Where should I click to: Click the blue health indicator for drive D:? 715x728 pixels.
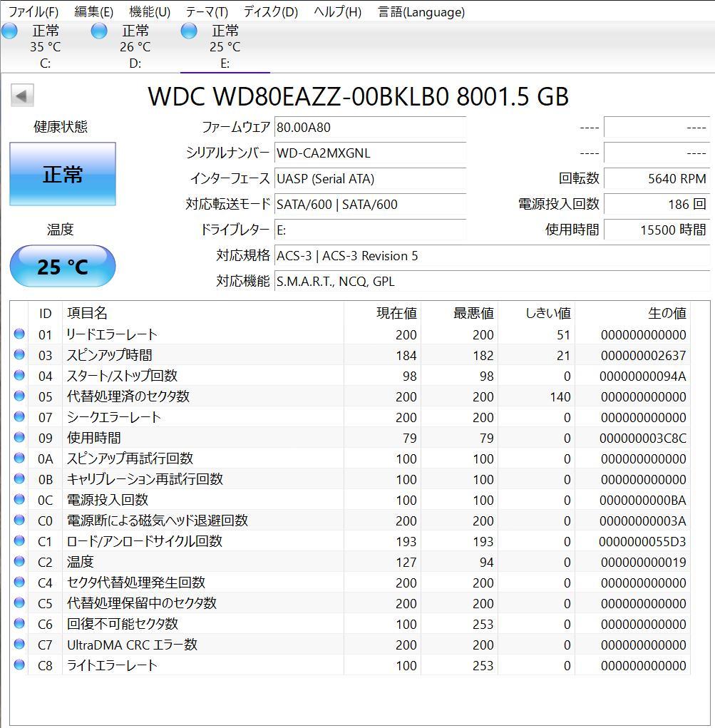(x=98, y=31)
